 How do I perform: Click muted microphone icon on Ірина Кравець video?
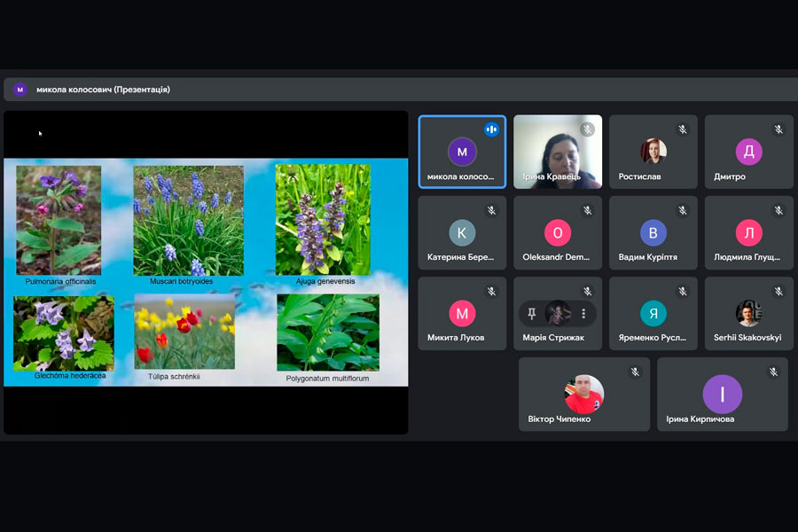click(x=587, y=129)
